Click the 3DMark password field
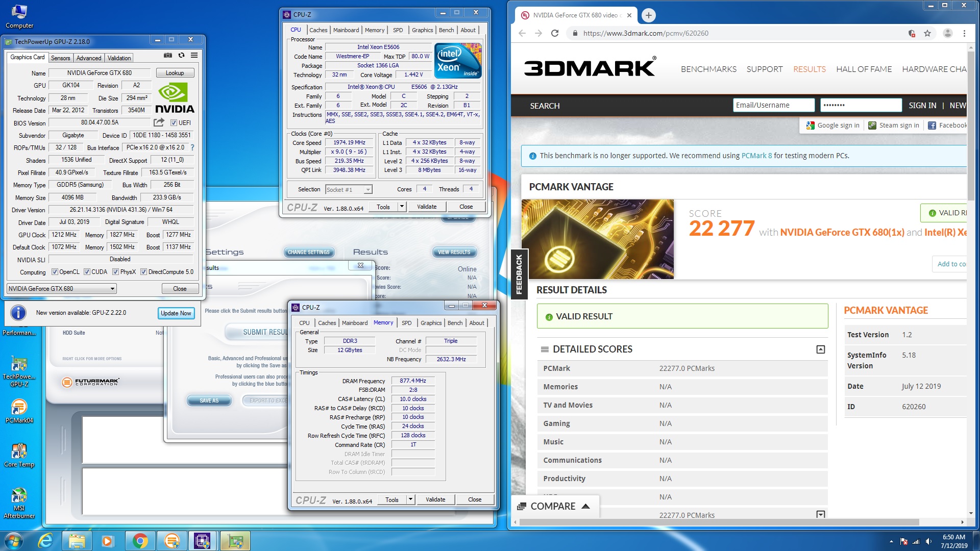The width and height of the screenshot is (980, 551). (x=861, y=105)
